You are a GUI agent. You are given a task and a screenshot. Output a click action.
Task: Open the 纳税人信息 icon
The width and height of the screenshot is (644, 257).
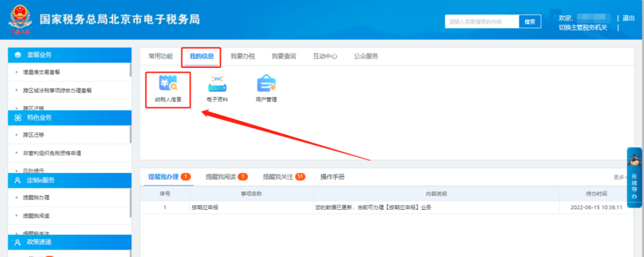(x=168, y=89)
